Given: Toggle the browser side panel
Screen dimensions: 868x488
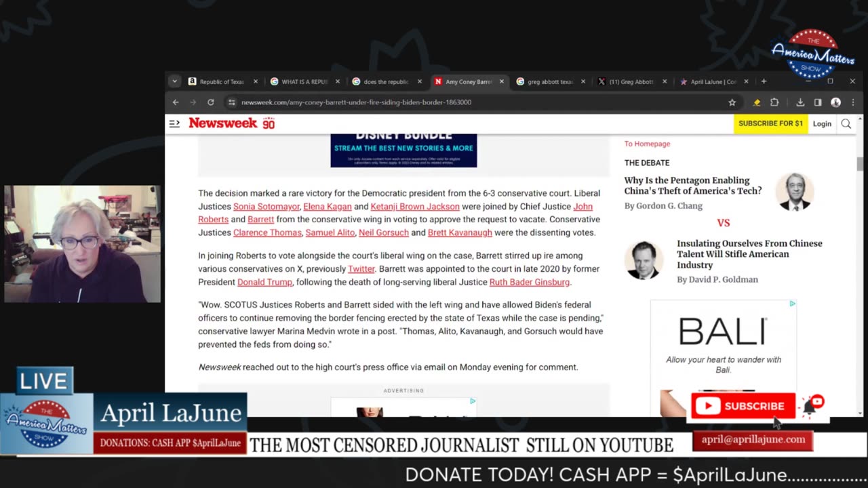Looking at the screenshot, I should coord(818,102).
